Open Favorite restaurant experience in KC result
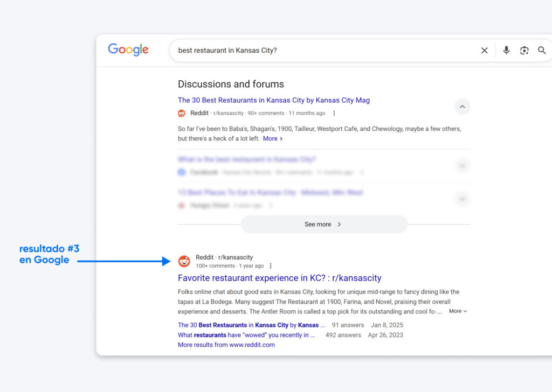This screenshot has width=552, height=392. [280, 278]
